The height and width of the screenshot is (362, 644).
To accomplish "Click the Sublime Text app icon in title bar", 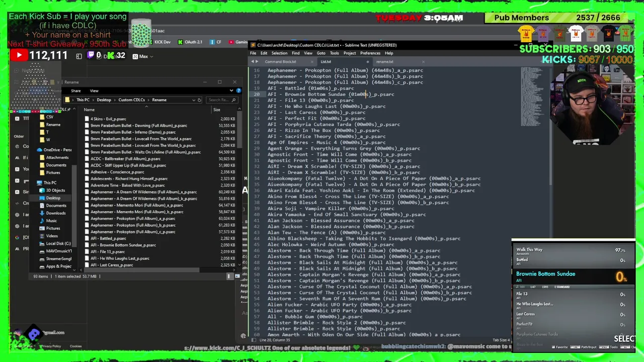I will (253, 45).
